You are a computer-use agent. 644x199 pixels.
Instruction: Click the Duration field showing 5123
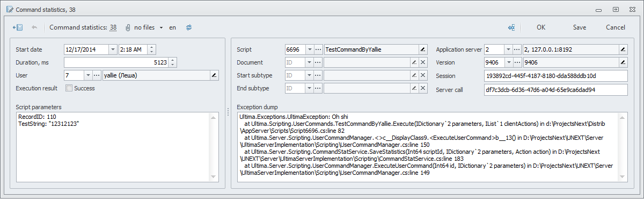116,62
